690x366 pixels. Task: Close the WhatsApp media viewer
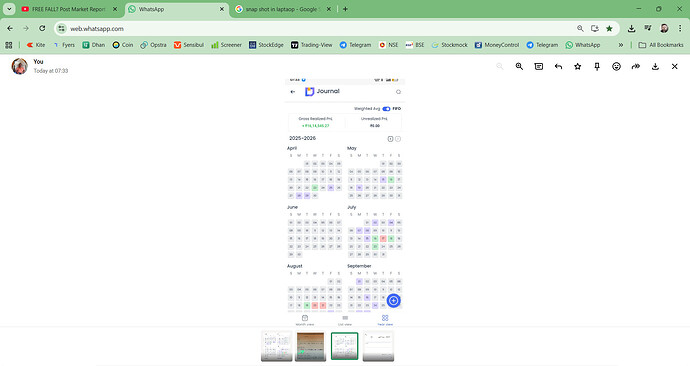675,66
